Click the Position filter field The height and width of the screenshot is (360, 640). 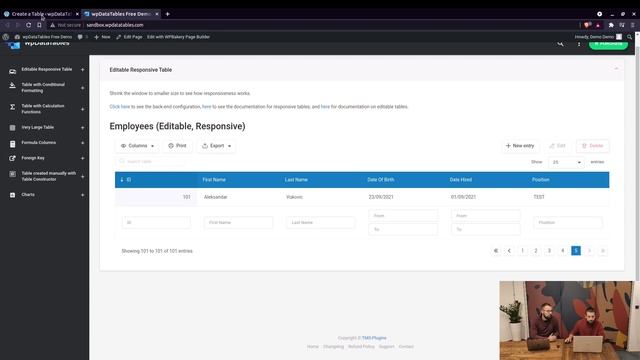(x=568, y=222)
